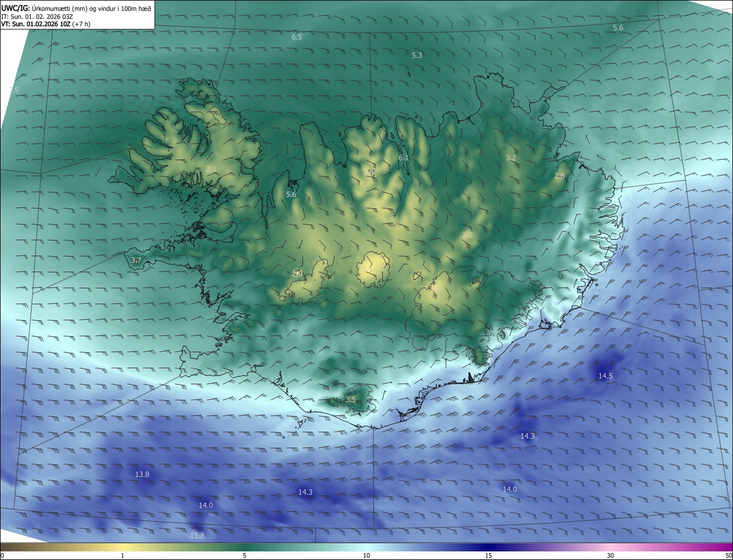Click the 3.5 value label on the map
The image size is (733, 560).
tap(350, 399)
